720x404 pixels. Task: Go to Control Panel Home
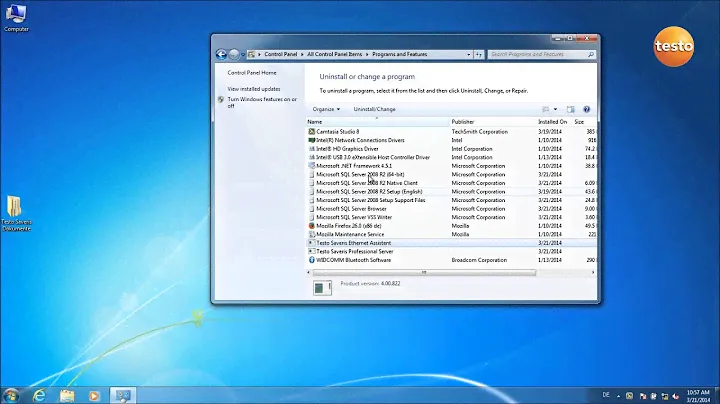pyautogui.click(x=251, y=73)
